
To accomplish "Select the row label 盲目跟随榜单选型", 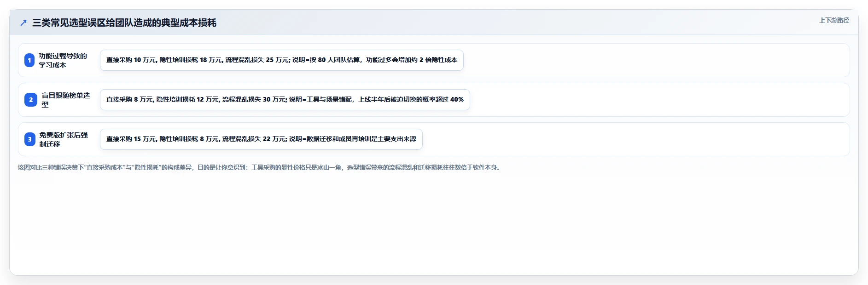I will 66,100.
